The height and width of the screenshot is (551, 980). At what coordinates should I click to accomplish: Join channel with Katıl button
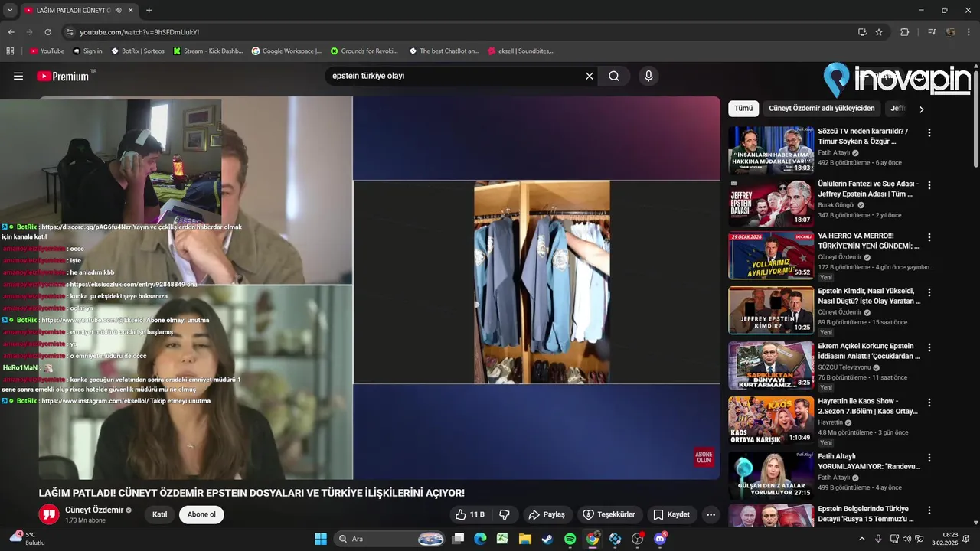[x=159, y=514]
